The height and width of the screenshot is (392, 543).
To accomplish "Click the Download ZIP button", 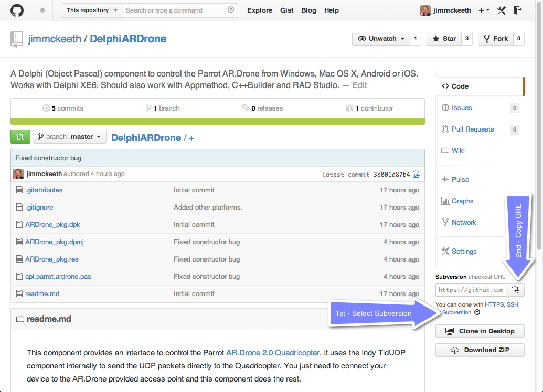I will (480, 350).
